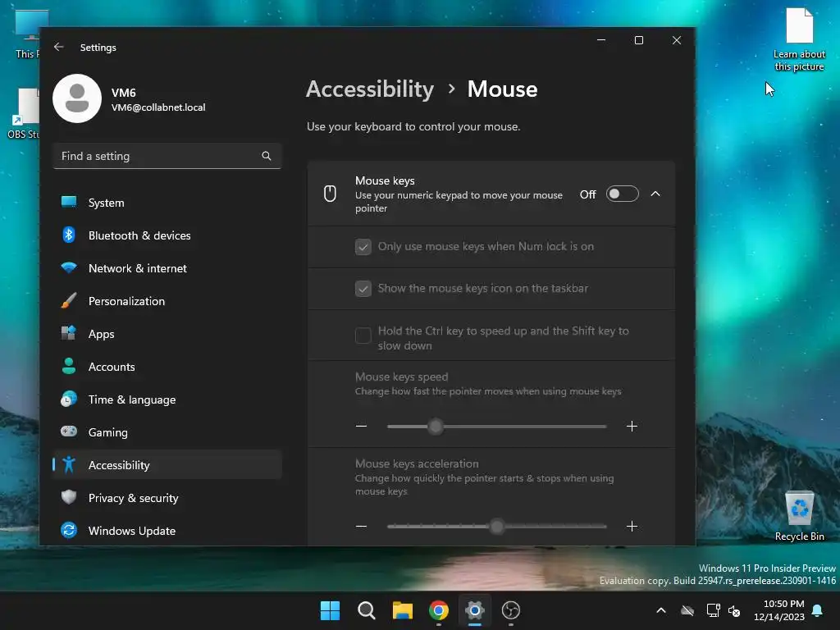Image resolution: width=840 pixels, height=630 pixels.
Task: Open System settings category
Action: [167, 203]
